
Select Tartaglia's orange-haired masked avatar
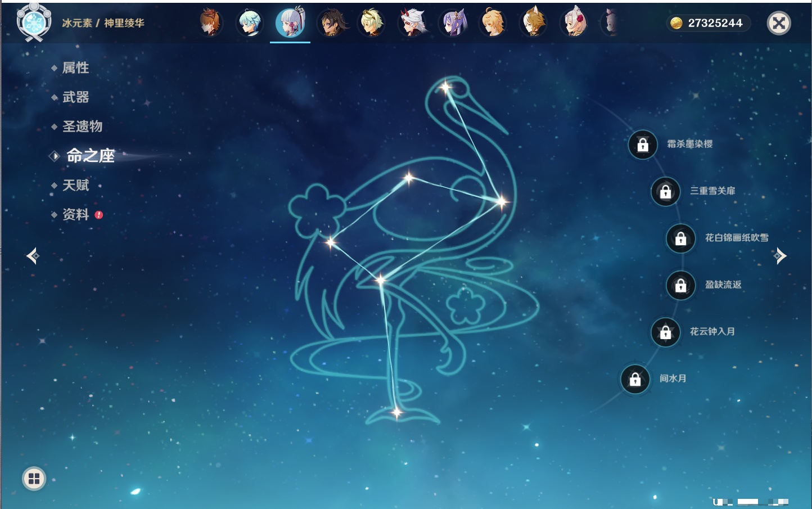[x=210, y=23]
